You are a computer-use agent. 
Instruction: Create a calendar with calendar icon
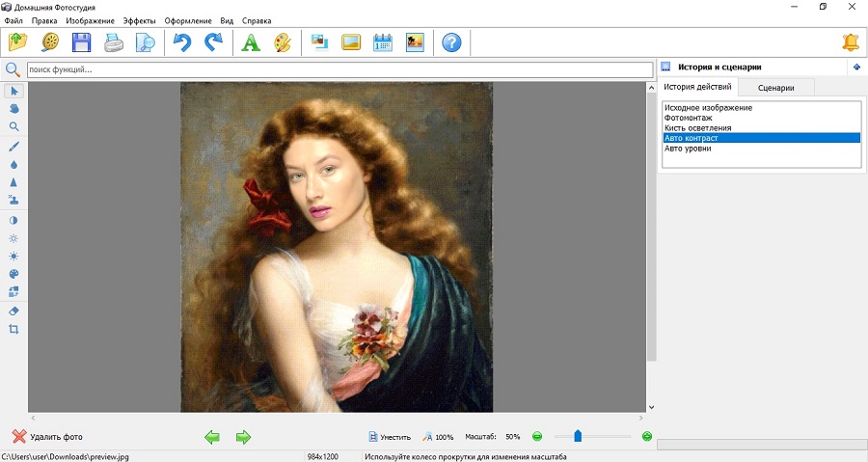pos(383,42)
